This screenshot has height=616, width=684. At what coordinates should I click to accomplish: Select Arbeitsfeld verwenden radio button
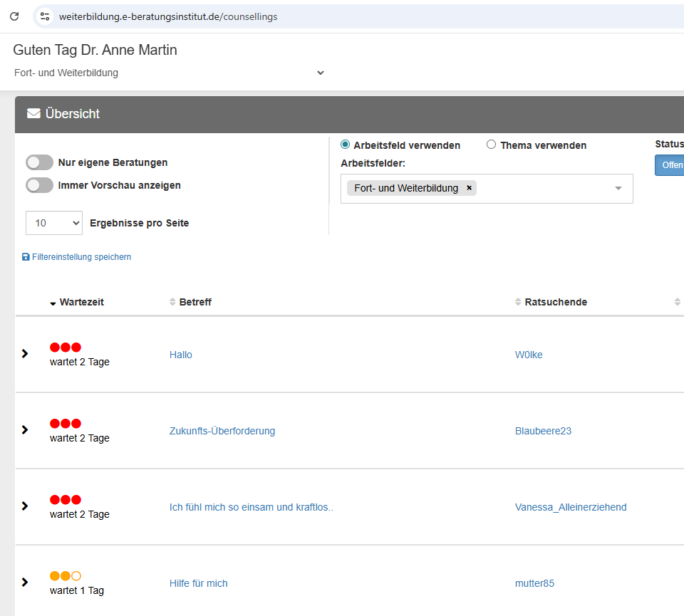[345, 145]
